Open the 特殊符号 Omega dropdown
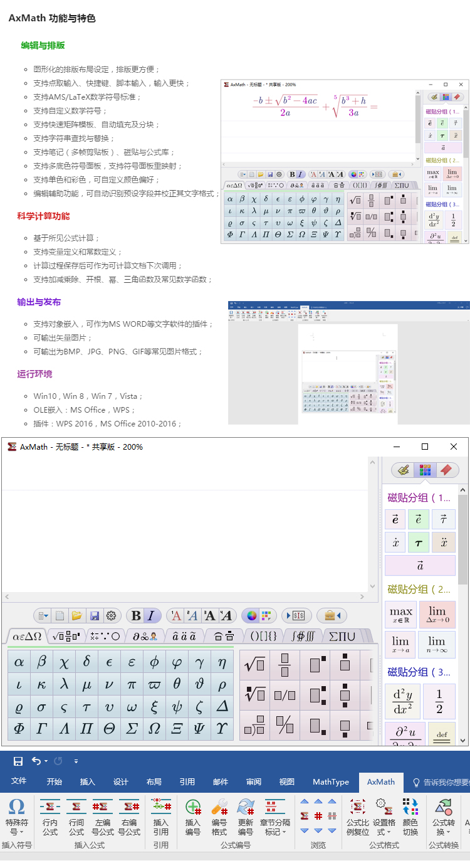This screenshot has width=470, height=868. 17,817
